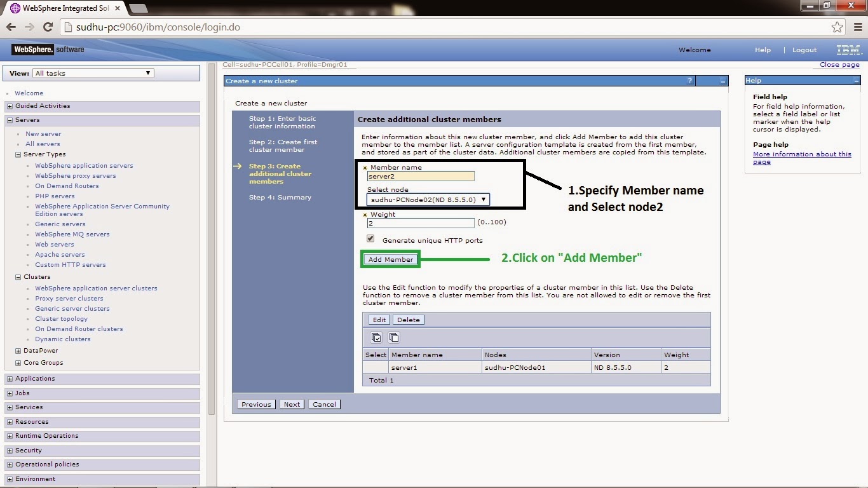Expand the Jobs section
The height and width of the screenshot is (488, 868).
pos(10,393)
